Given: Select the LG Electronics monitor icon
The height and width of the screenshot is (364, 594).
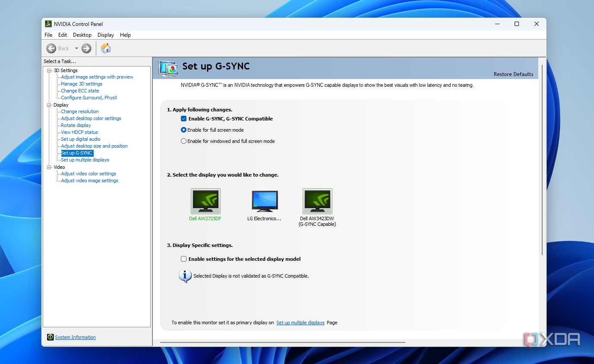Looking at the screenshot, I should click(x=264, y=201).
